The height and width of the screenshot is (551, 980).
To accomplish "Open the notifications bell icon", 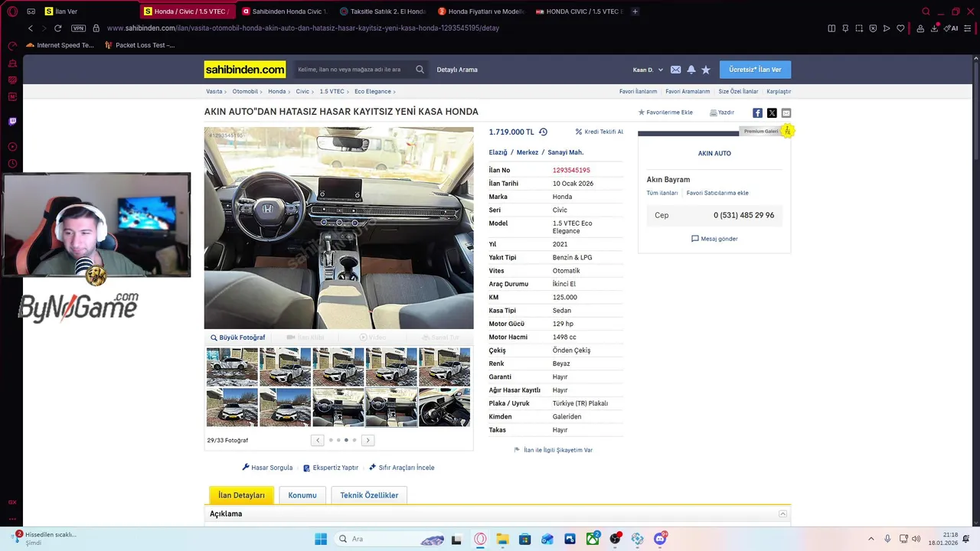I will pos(691,70).
